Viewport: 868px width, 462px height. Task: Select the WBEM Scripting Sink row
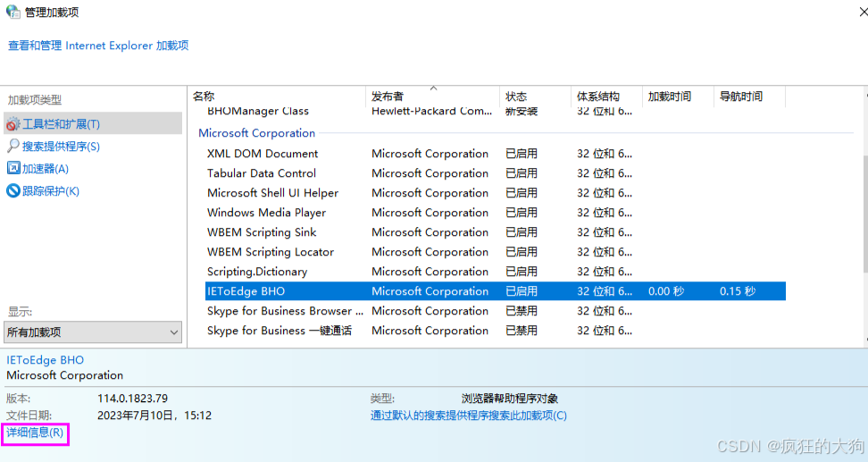pyautogui.click(x=495, y=232)
